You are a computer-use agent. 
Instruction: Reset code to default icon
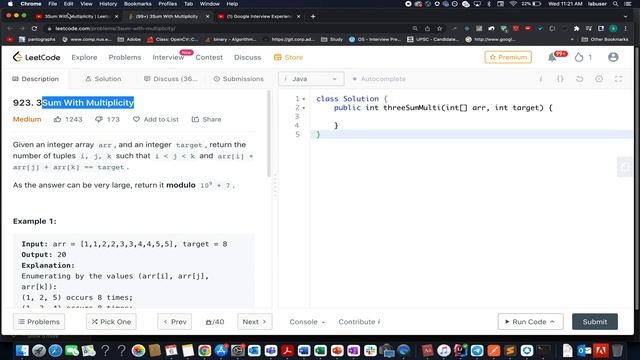(579, 79)
